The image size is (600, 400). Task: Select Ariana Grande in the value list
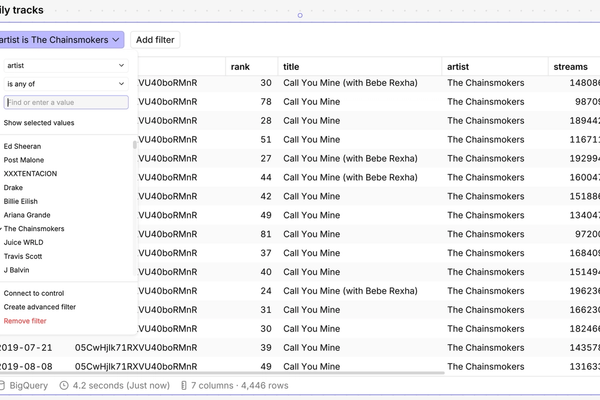click(x=27, y=215)
